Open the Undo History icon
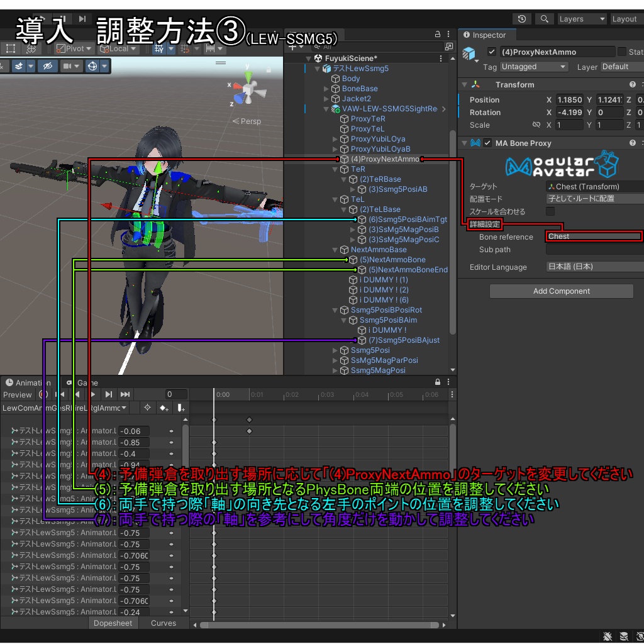Image resolution: width=644 pixels, height=644 pixels. pos(521,19)
